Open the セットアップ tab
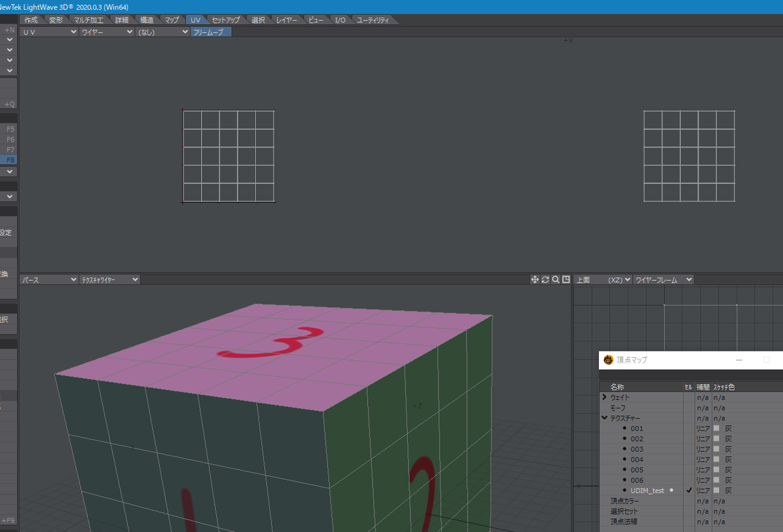Viewport: 783px width, 532px height. (226, 20)
